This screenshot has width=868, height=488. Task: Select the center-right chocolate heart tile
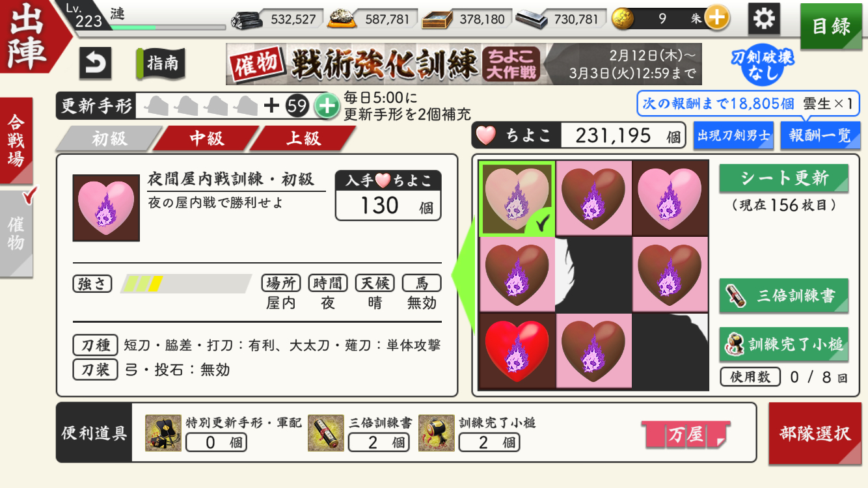[670, 275]
